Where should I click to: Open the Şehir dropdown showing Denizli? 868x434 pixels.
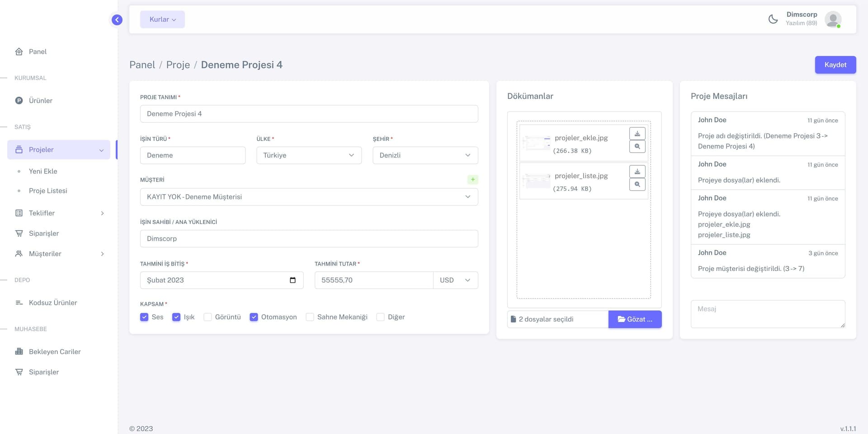pyautogui.click(x=425, y=155)
